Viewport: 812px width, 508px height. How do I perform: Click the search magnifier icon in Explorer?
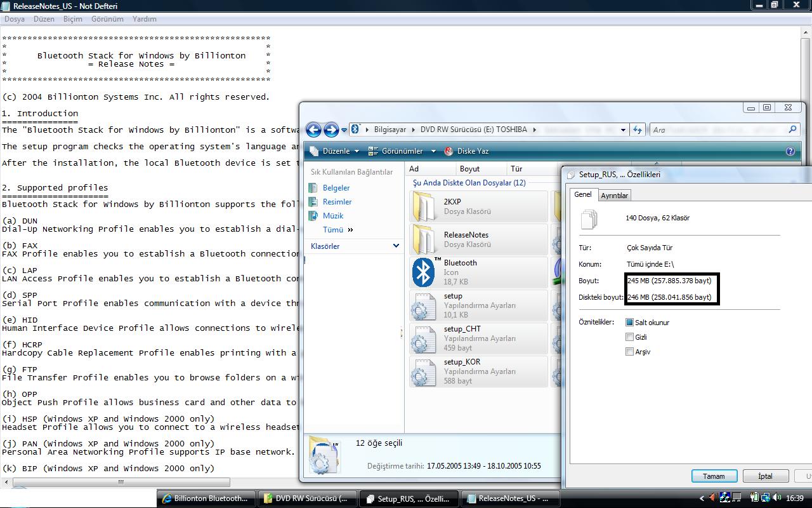[x=792, y=130]
